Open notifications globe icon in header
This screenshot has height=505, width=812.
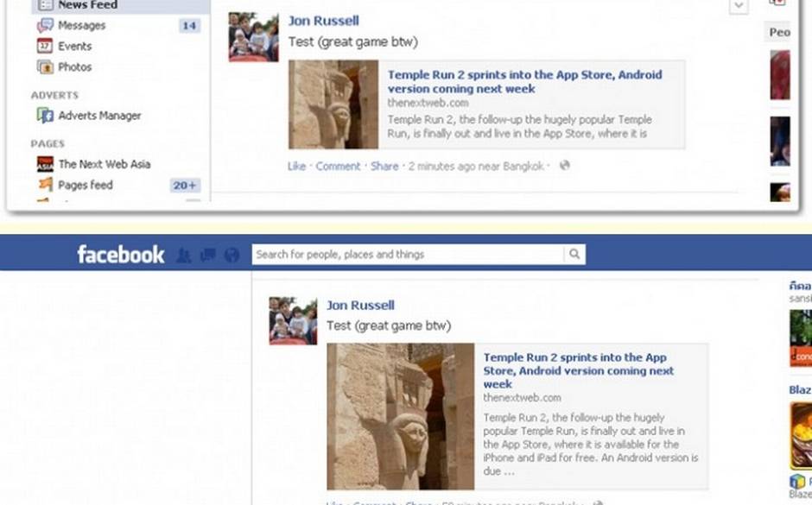232,255
